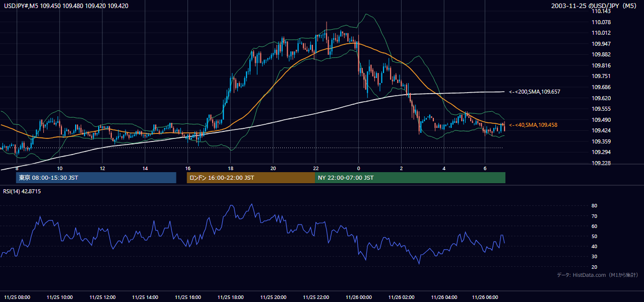Click price axis label 109.424
Viewport: 644px width, 302px height.
pyautogui.click(x=601, y=130)
